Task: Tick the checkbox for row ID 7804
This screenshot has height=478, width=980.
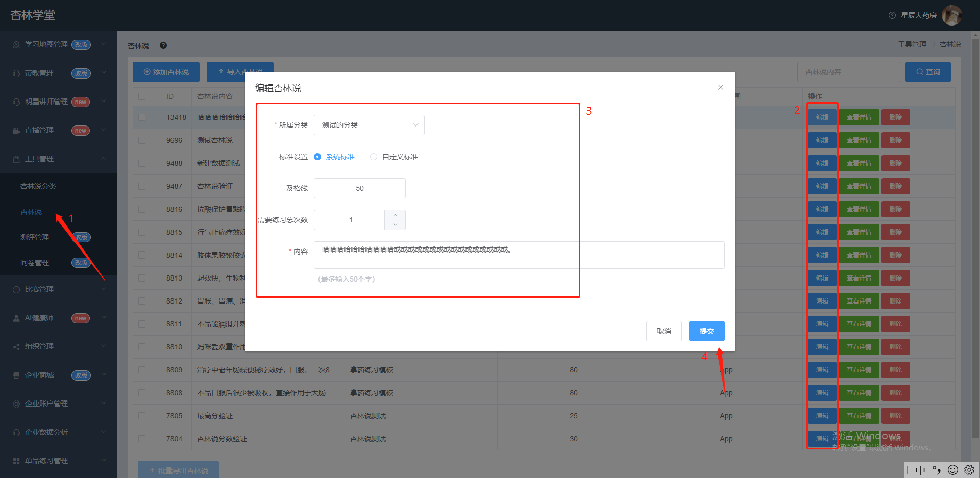Action: 142,439
